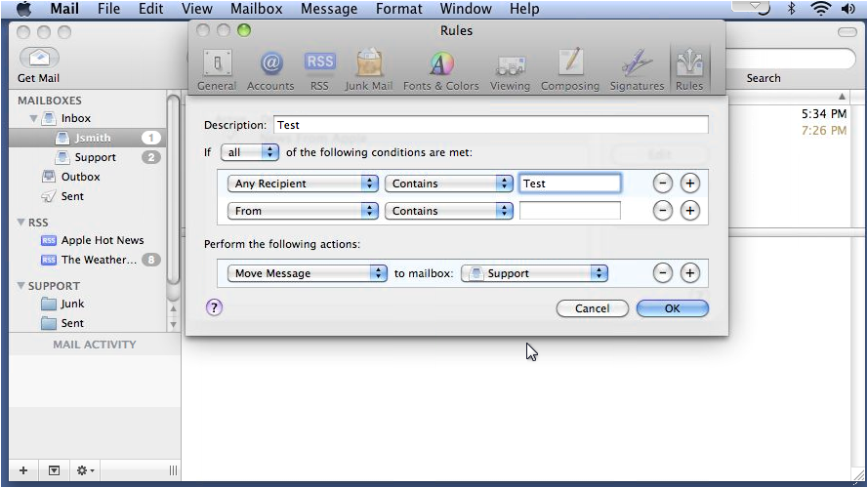Click the Get Mail toolbar button
The width and height of the screenshot is (868, 488).
click(x=39, y=64)
